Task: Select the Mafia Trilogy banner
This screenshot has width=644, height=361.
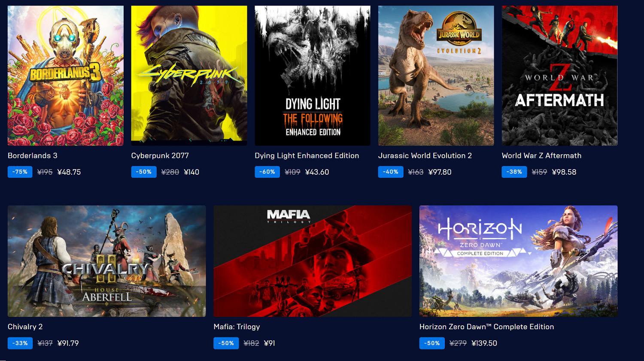Action: coord(313,261)
